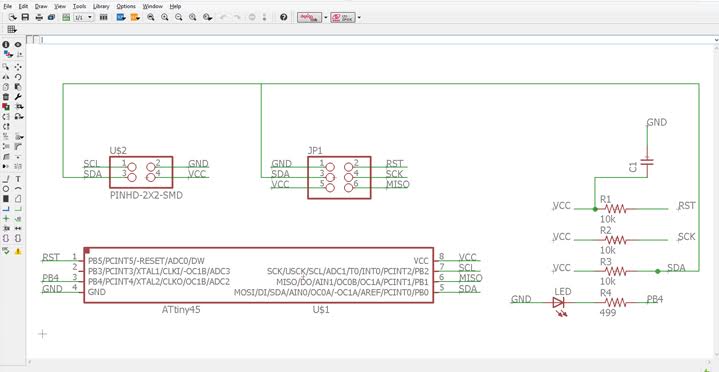Select the filled Rectangle tool
The width and height of the screenshot is (719, 372).
click(6, 199)
